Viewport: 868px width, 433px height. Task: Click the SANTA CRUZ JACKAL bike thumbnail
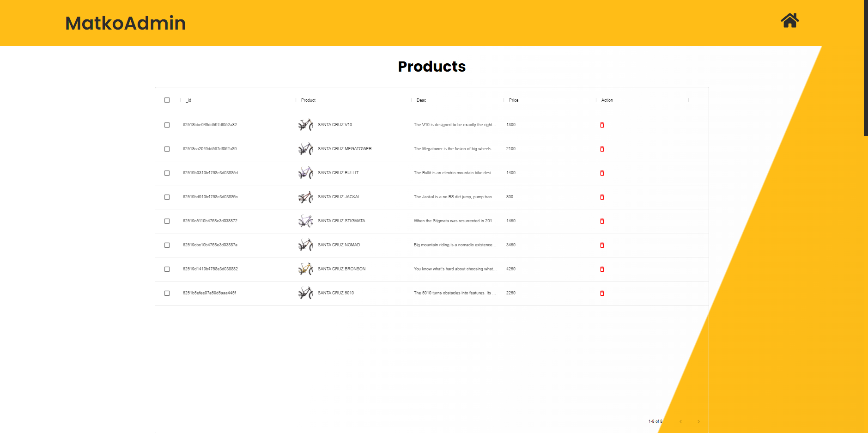(x=305, y=197)
